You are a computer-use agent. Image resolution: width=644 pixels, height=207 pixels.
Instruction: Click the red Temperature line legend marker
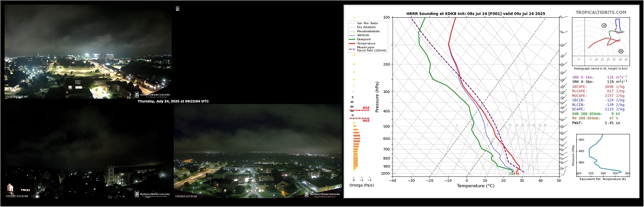(x=352, y=43)
